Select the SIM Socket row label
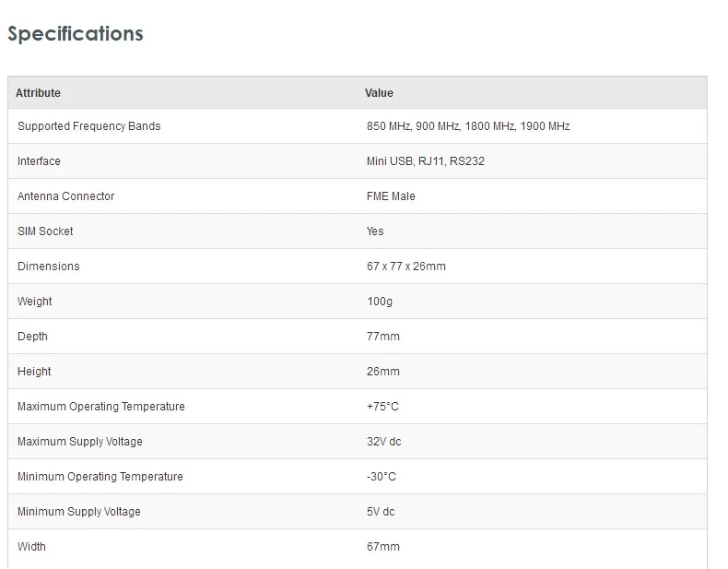The image size is (728, 569). click(45, 231)
